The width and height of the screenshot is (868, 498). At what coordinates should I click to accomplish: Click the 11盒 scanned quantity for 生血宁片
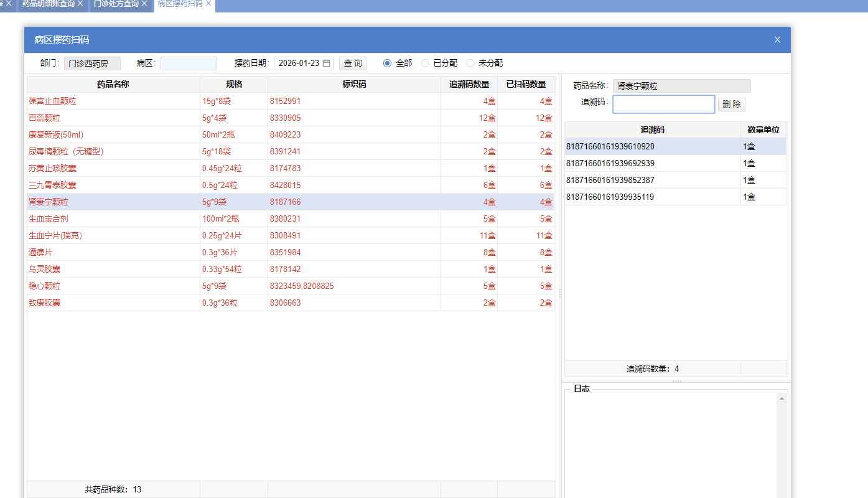[x=544, y=235]
